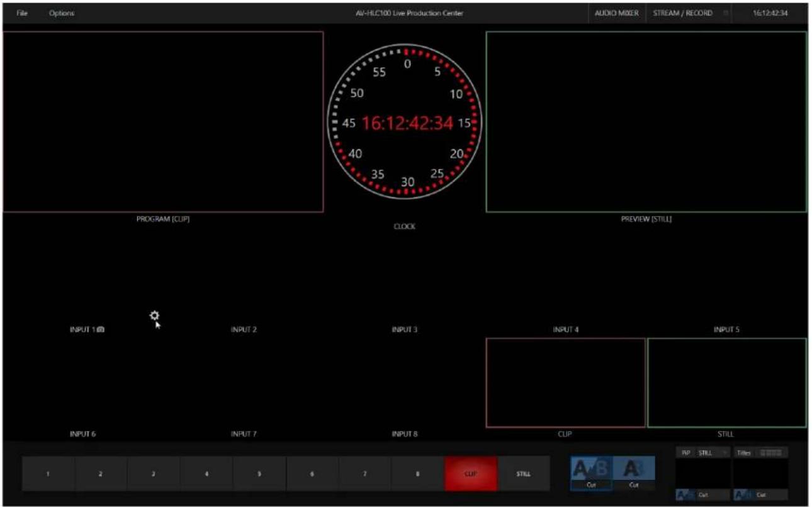
Task: Select the A overlay transition icon
Action: tap(634, 468)
